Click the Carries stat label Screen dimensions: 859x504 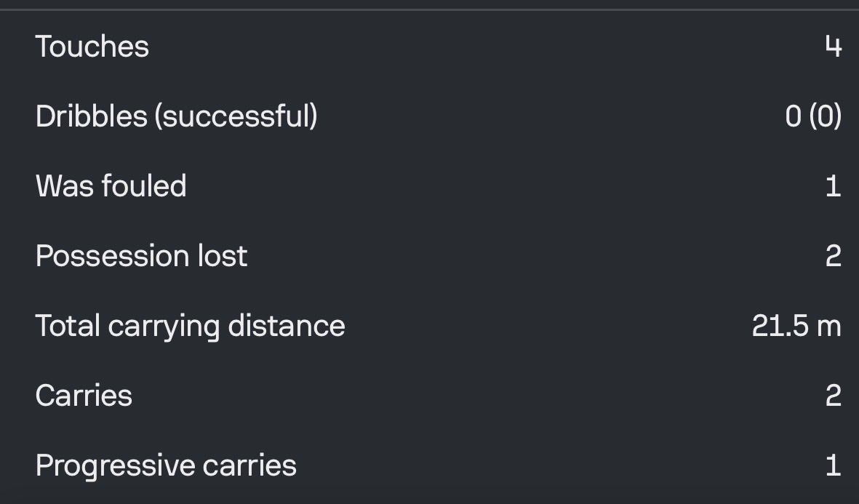click(84, 396)
